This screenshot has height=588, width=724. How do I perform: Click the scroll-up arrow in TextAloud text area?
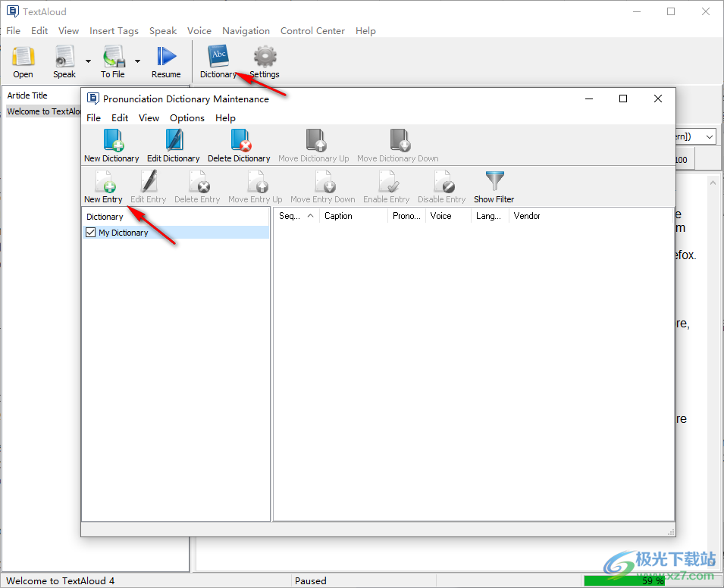coord(713,183)
